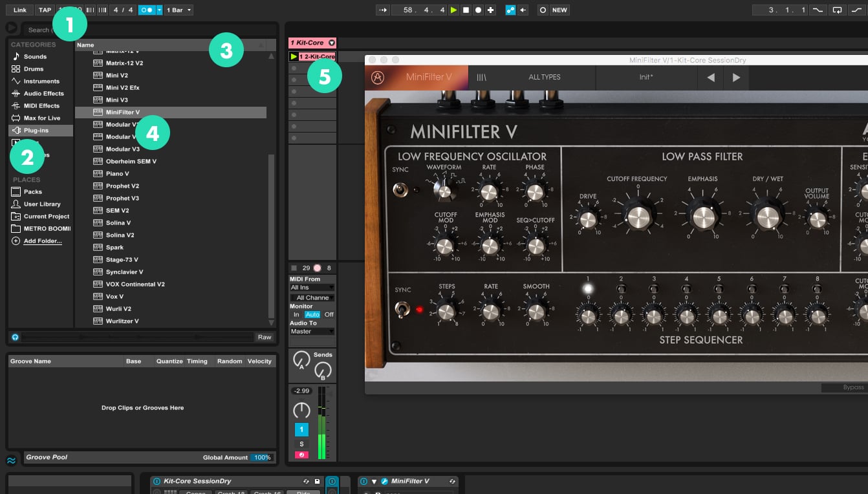
Task: Adjust Groove Pool Global Amount 100% value
Action: click(x=262, y=457)
